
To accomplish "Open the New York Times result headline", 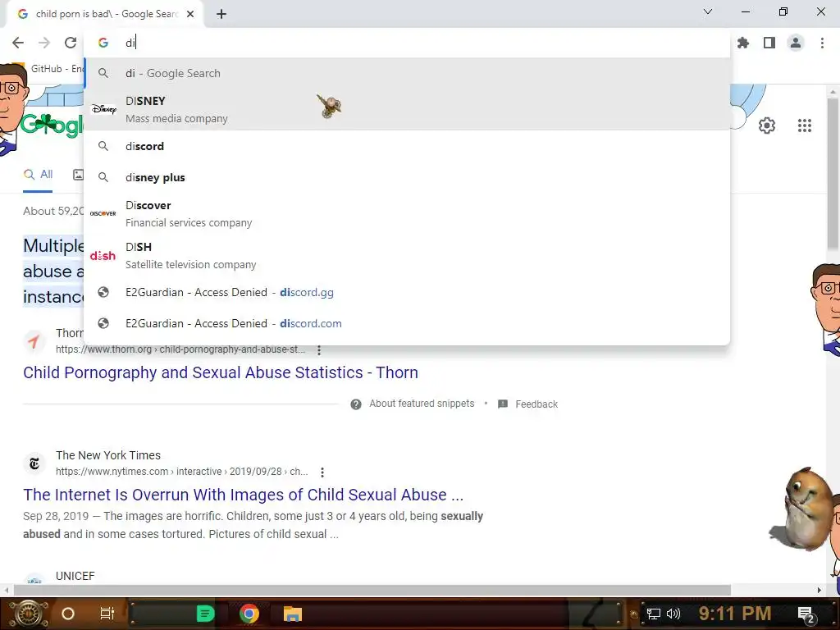I will click(x=243, y=495).
